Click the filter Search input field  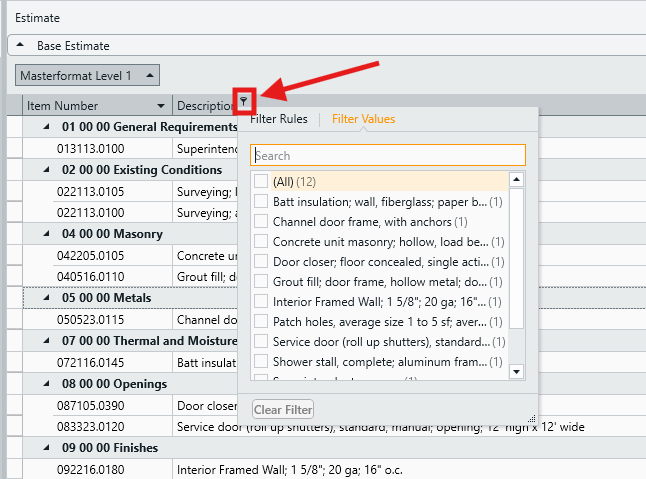(x=388, y=156)
